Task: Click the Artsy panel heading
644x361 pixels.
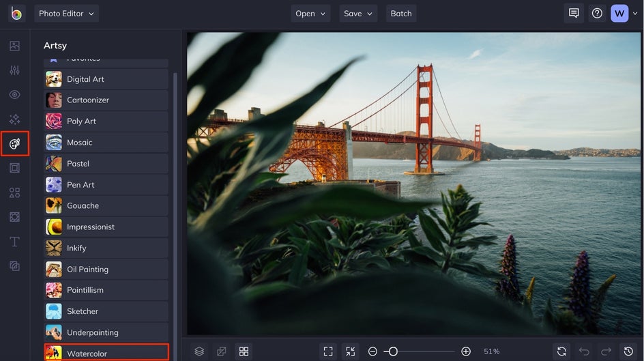Action: [x=55, y=46]
